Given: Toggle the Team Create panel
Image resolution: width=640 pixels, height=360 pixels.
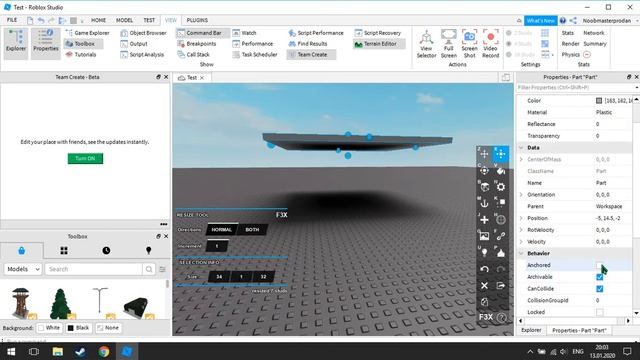Looking at the screenshot, I should tap(311, 54).
